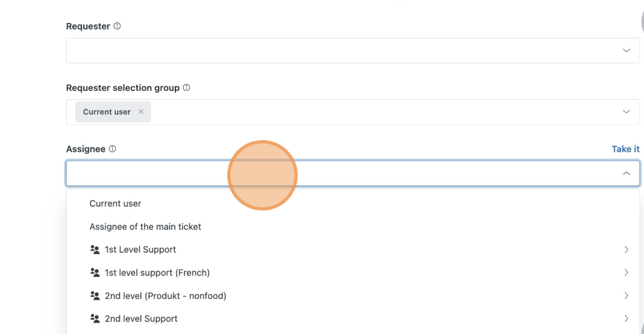Screen dimensions: 644x334
Task: Click the 1st level support (French) group icon
Action: 95,273
